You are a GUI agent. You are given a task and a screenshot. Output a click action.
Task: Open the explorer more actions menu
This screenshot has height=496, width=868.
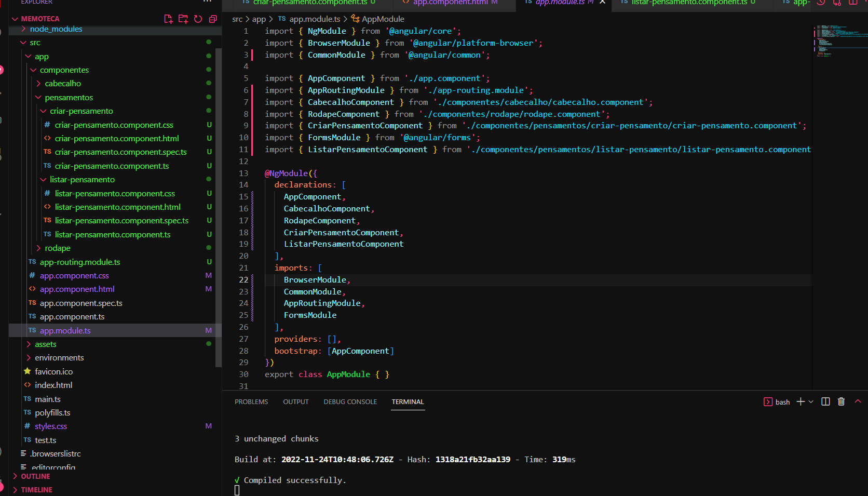[207, 2]
